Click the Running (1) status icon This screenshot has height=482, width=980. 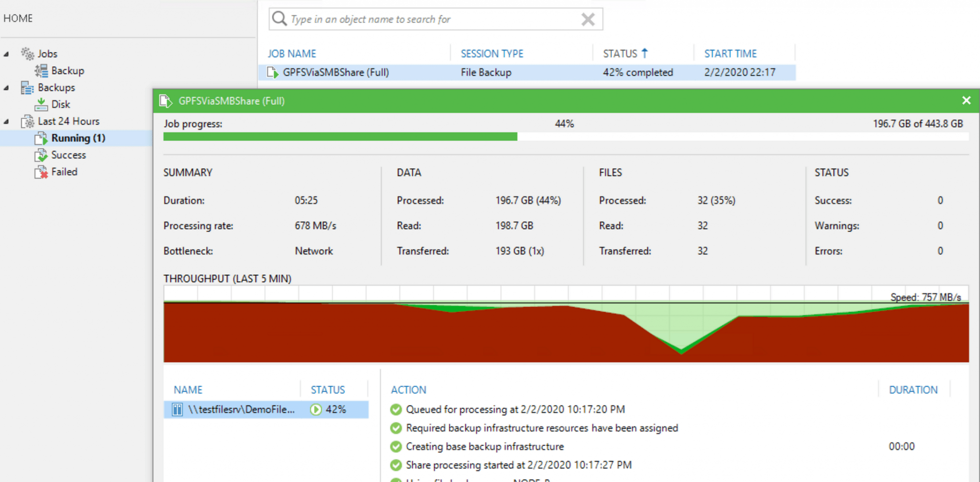(42, 138)
